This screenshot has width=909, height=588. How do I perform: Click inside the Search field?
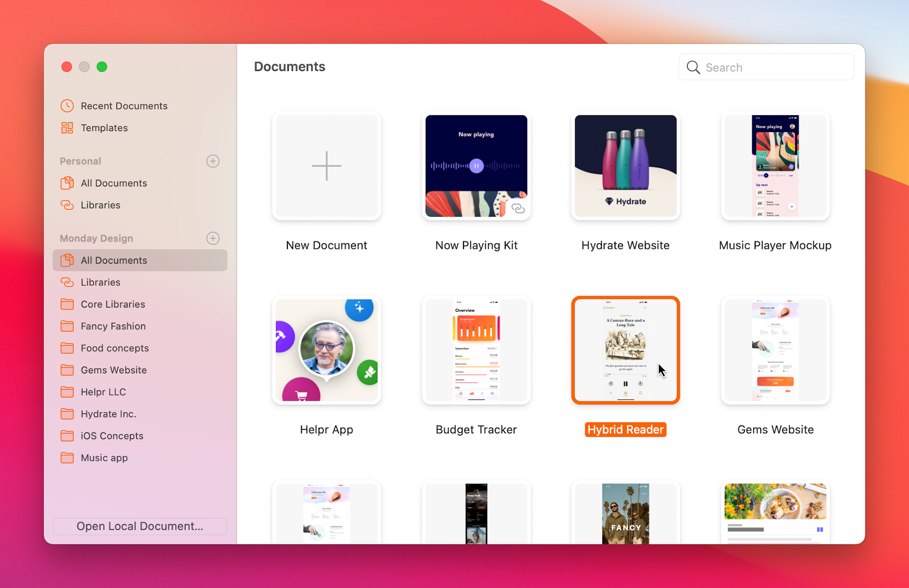767,67
